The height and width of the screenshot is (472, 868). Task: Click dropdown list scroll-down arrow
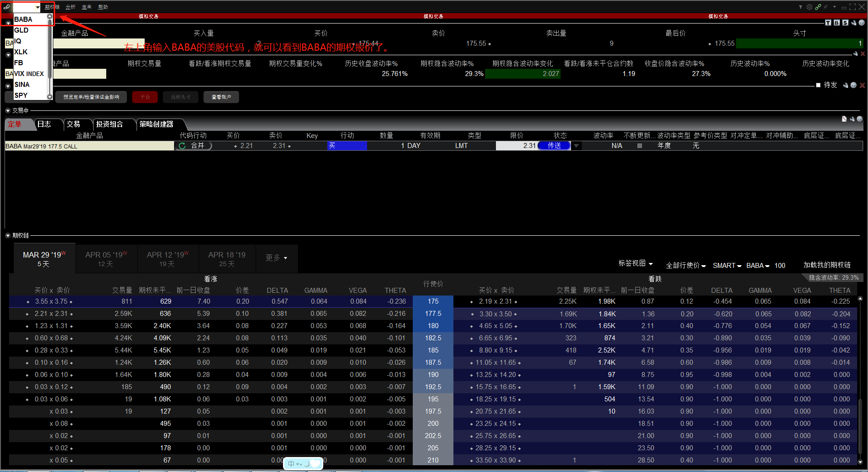50,96
